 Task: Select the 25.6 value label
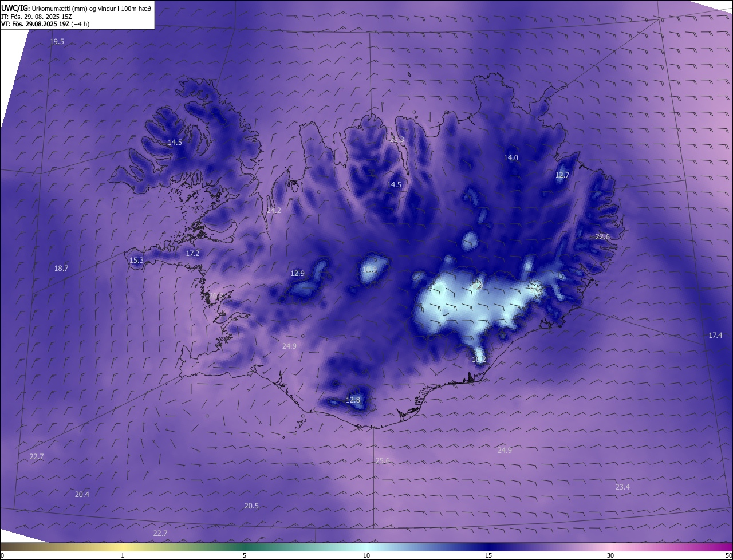(383, 460)
